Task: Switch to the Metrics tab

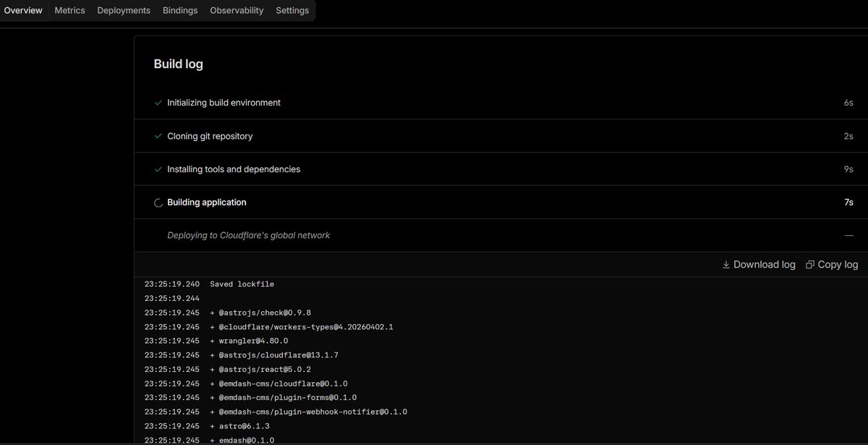Action: point(69,11)
